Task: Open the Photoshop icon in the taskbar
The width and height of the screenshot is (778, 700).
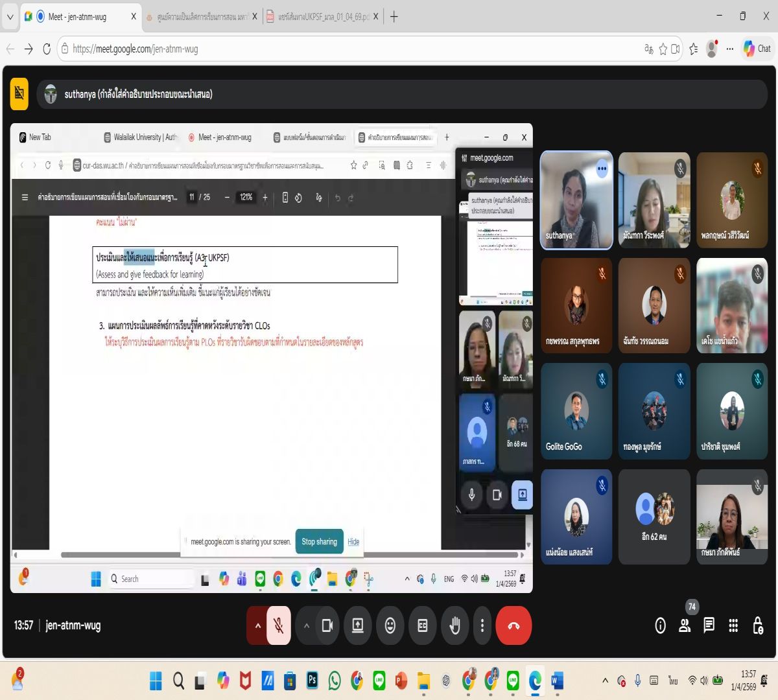Action: point(312,680)
